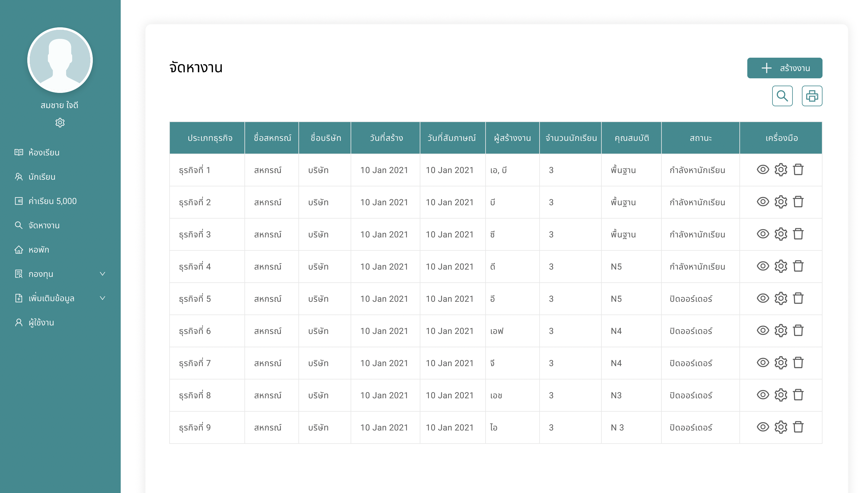Open settings gear for ธุรกิจที่ 5

[781, 298]
